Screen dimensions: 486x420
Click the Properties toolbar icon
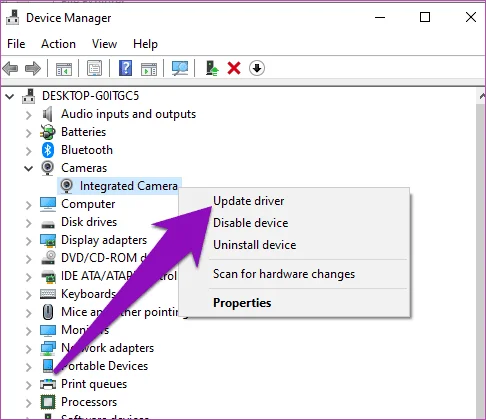[x=94, y=68]
